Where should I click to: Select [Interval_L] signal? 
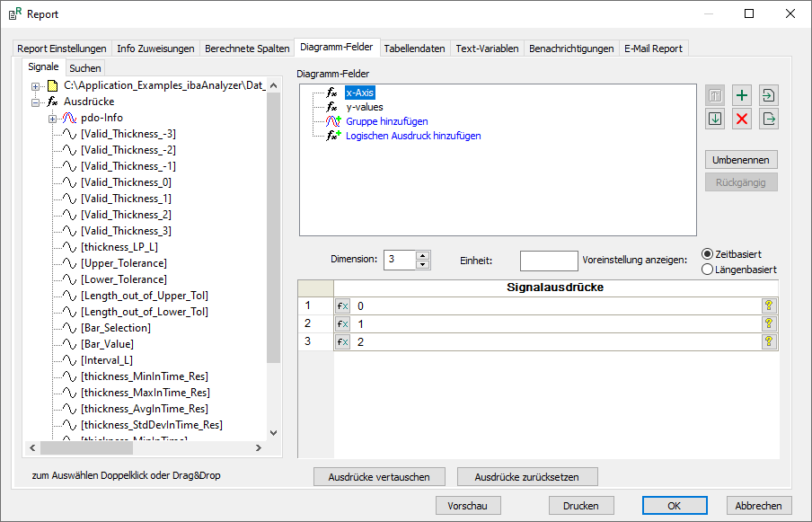coord(107,360)
